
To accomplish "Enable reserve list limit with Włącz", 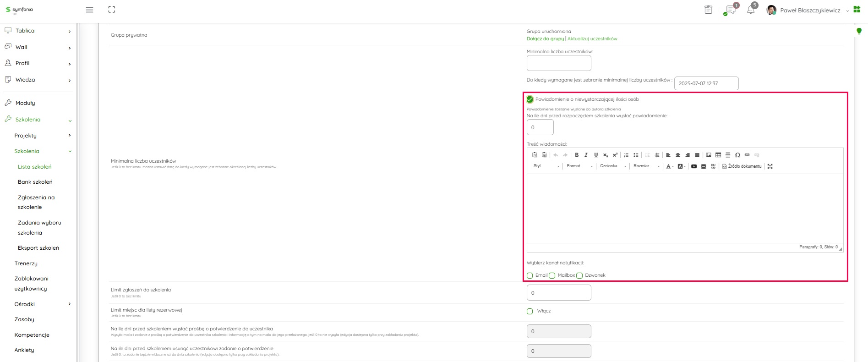I will point(530,311).
